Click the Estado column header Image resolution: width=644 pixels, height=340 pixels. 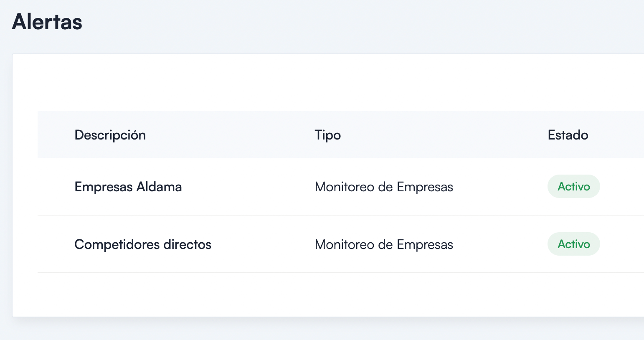(568, 134)
